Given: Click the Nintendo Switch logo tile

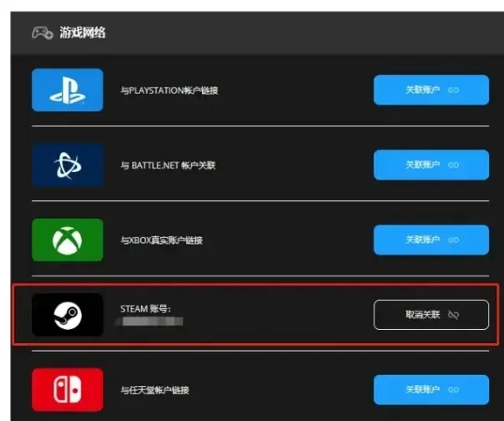Looking at the screenshot, I should [x=68, y=390].
